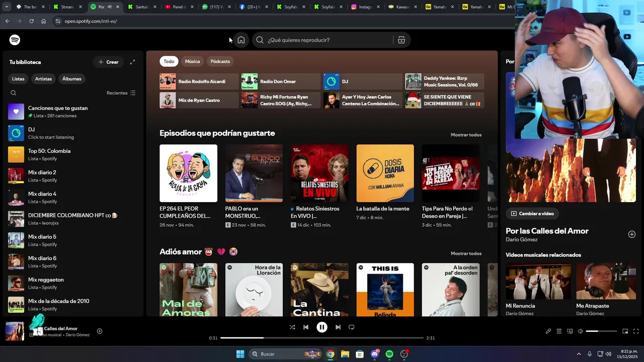Show hidden system tray icons
The width and height of the screenshot is (644, 362).
(579, 354)
